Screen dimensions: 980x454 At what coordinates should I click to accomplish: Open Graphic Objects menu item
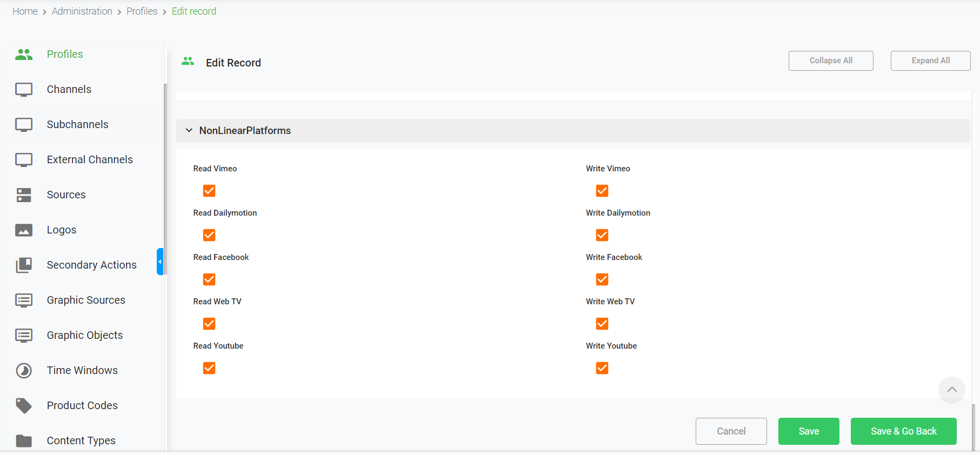point(85,335)
